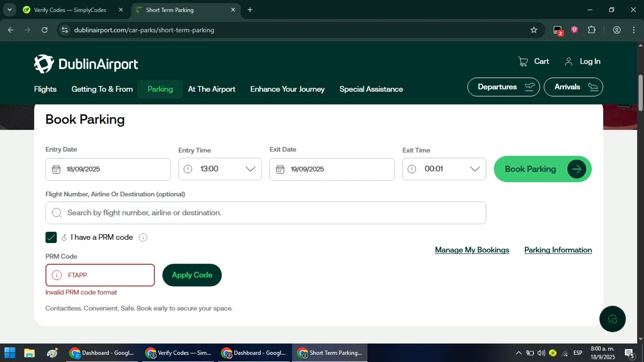Open the At The Airport menu

pos(212,89)
